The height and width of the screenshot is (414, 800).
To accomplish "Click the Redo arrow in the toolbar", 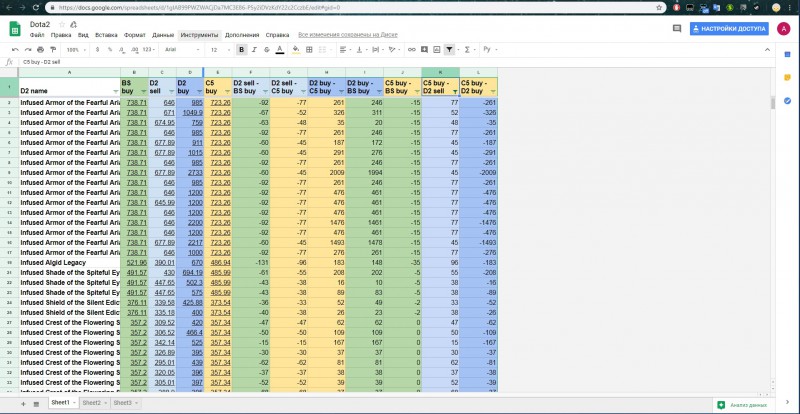I will [x=28, y=50].
